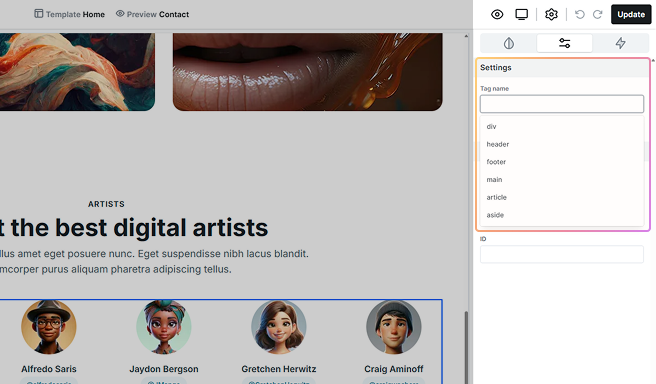Open the Preview Contact selector
The image size is (656, 384).
pyautogui.click(x=152, y=14)
